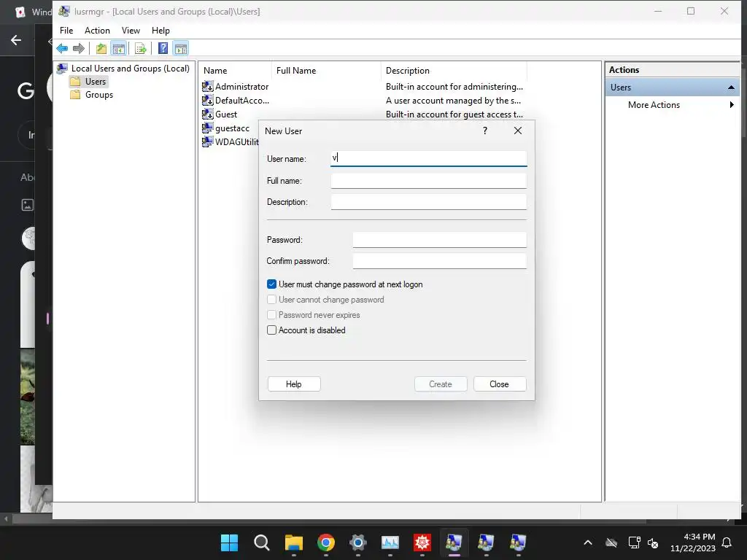The image size is (747, 560).
Task: Uncheck User must change password at next logon
Action: pyautogui.click(x=271, y=284)
